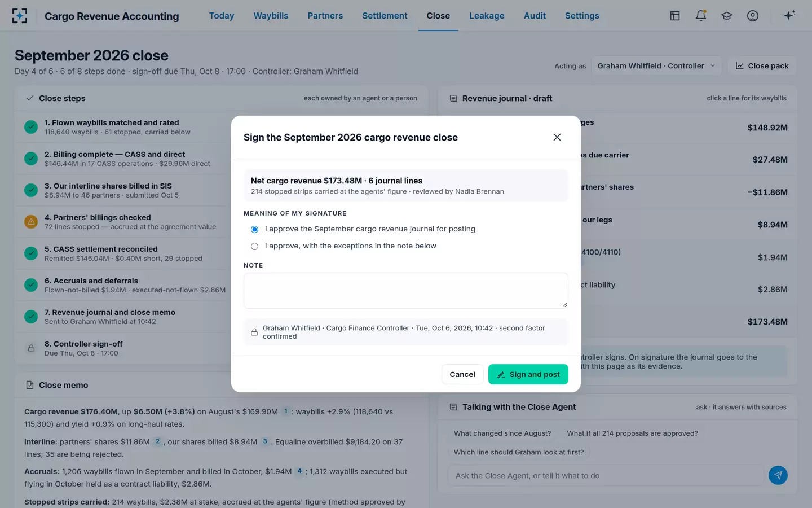Go to the Partners tab
The height and width of the screenshot is (508, 812).
325,16
